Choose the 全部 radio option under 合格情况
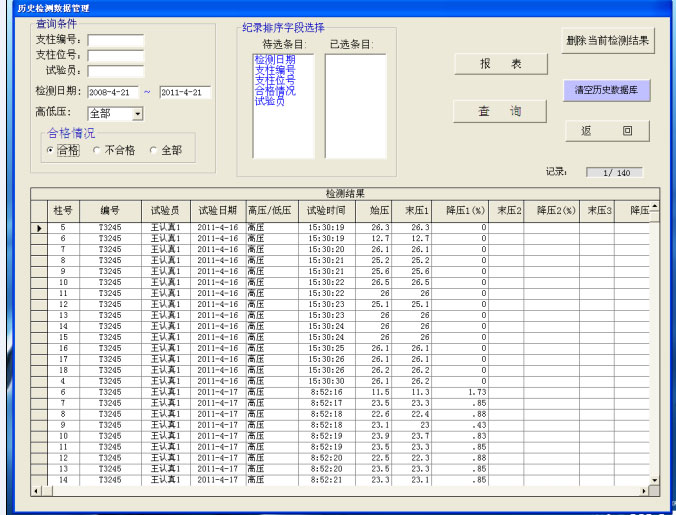Viewport: 676px width, 515px height. click(x=154, y=150)
